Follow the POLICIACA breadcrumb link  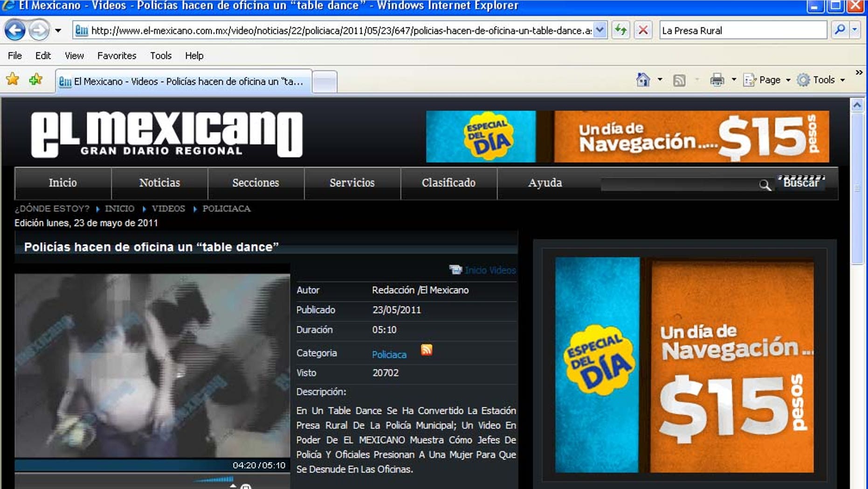click(227, 209)
